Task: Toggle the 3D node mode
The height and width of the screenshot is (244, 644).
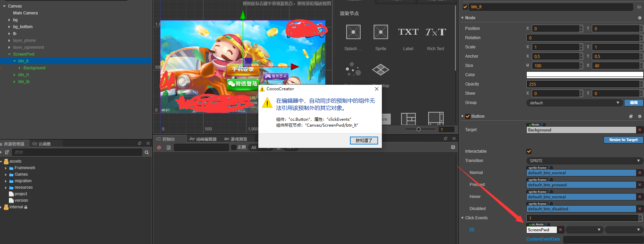Action: pyautogui.click(x=639, y=7)
